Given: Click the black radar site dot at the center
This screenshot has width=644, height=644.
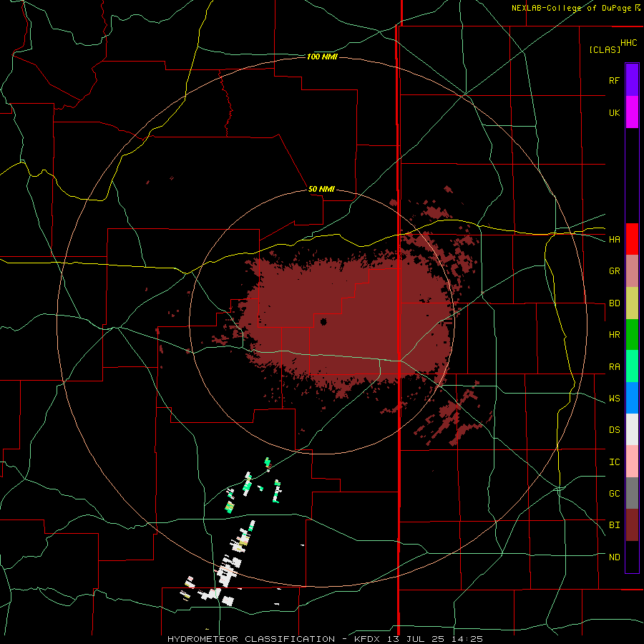Looking at the screenshot, I should 323,321.
